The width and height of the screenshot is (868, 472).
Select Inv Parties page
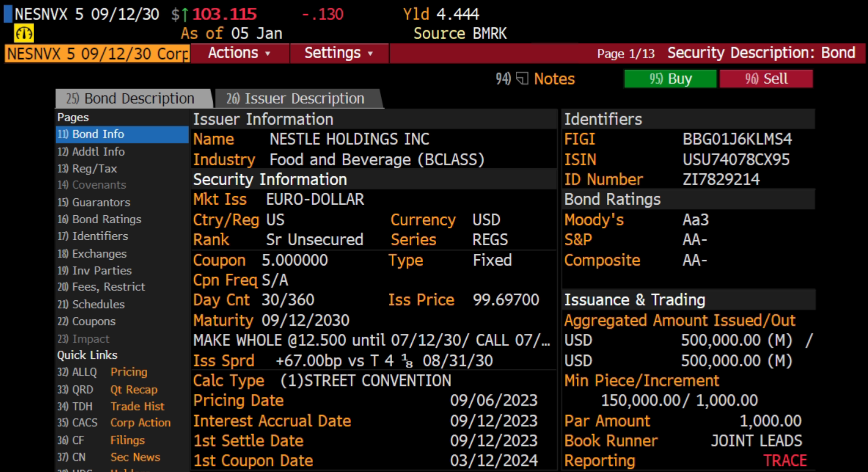95,270
